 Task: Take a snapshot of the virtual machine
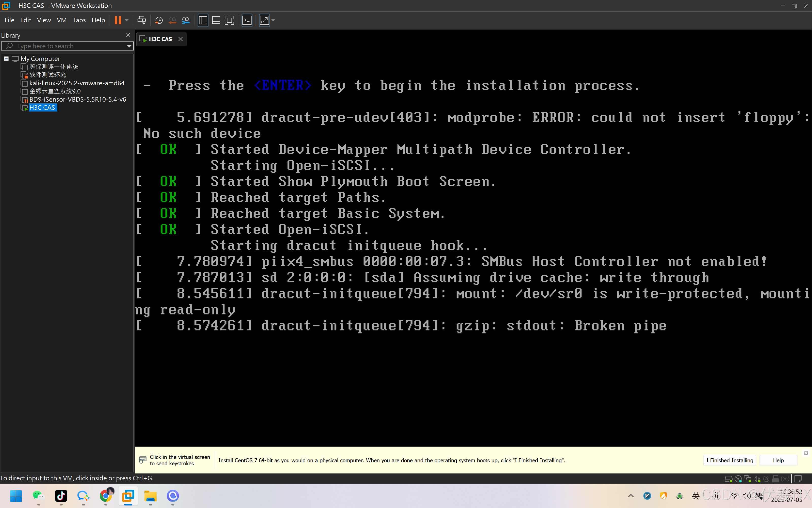[159, 20]
